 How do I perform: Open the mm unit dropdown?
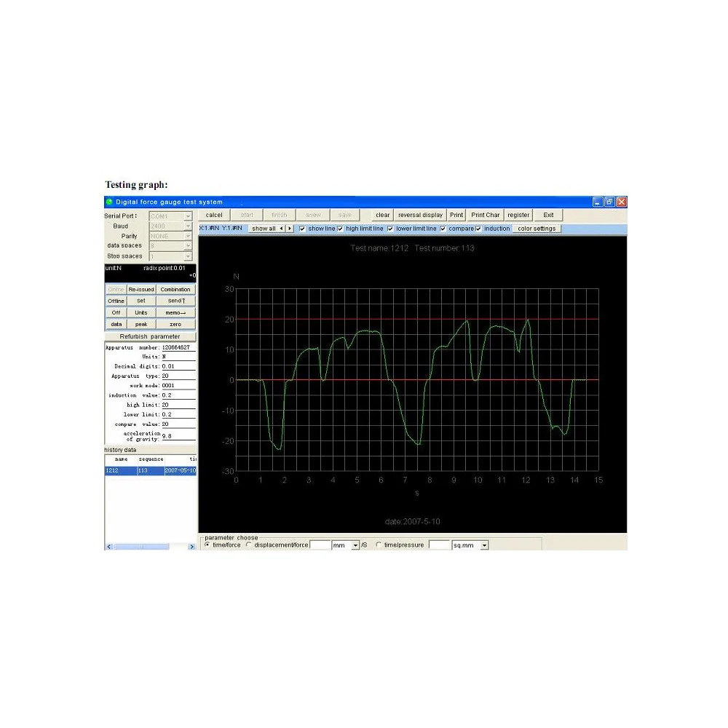(x=355, y=545)
